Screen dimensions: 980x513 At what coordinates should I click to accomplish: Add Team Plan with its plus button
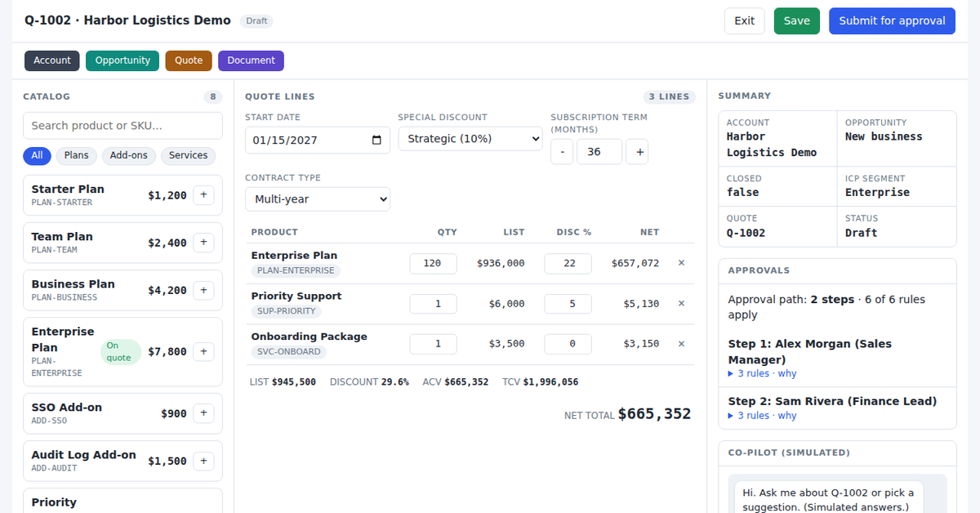coord(203,243)
